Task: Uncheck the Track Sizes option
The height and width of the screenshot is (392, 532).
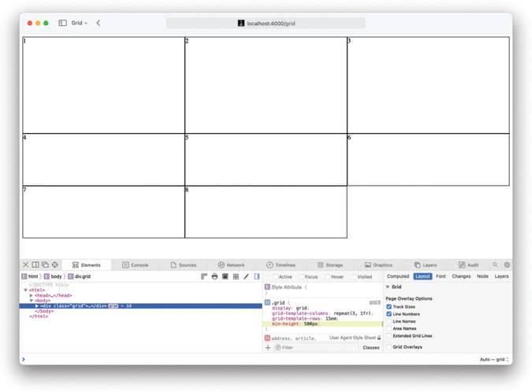Action: [389, 307]
